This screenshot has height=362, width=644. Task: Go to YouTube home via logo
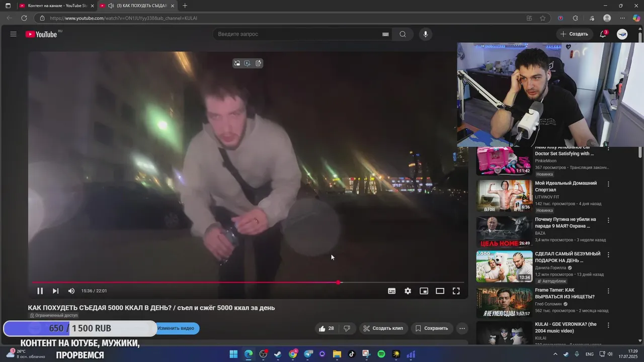[x=41, y=34]
